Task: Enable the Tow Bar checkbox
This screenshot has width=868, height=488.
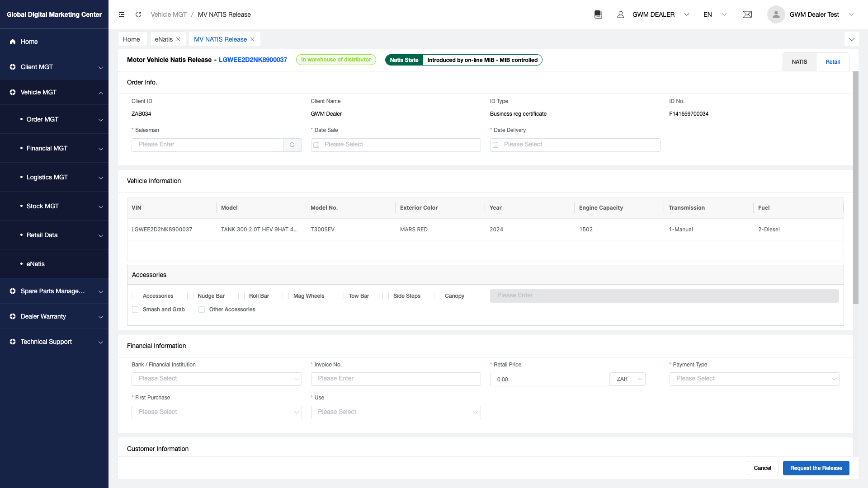Action: tap(341, 296)
